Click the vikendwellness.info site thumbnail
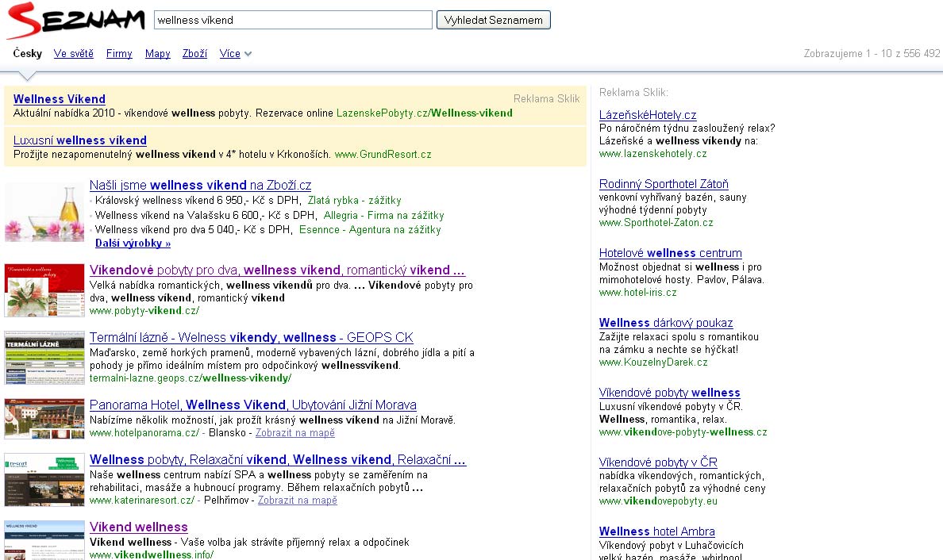This screenshot has width=943, height=560. (44, 540)
